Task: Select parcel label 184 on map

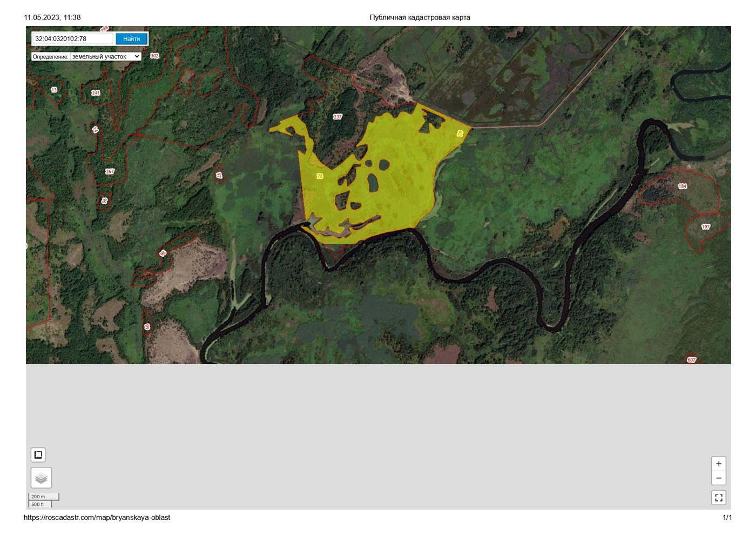Action: (683, 186)
